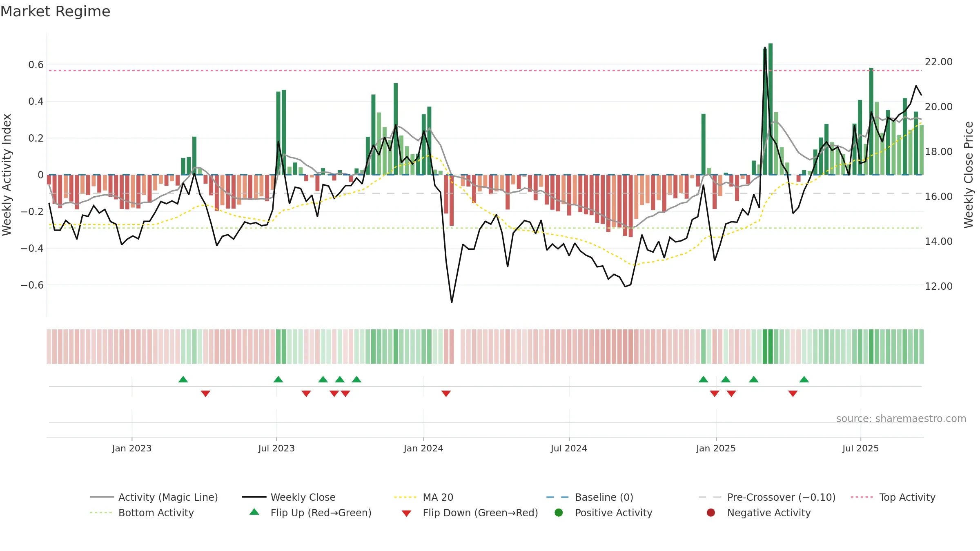Click the 12.00 price axis tick
Screen dimensions: 980x551
939,287
